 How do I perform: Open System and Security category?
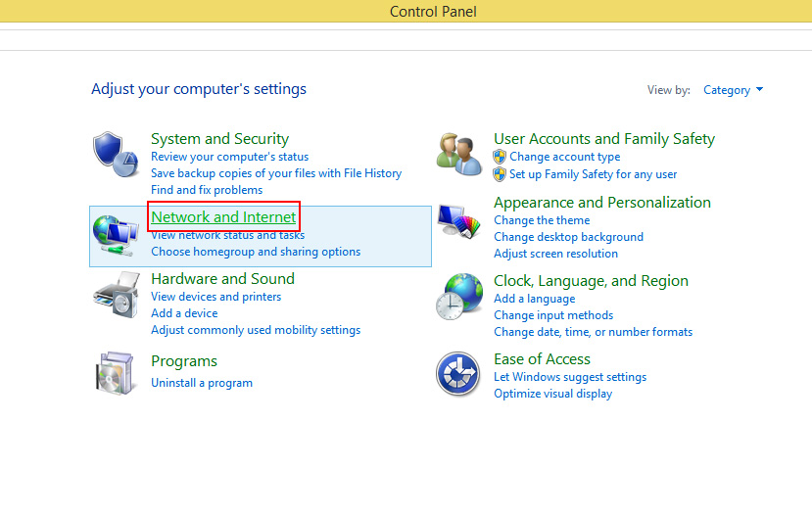tap(219, 139)
